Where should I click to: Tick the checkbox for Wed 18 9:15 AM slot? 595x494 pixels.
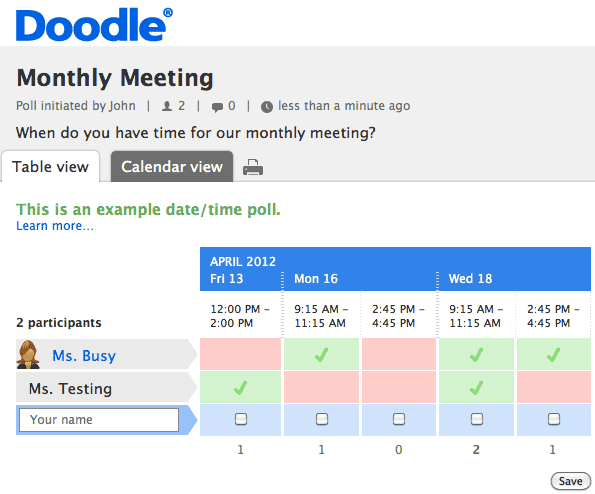click(477, 419)
